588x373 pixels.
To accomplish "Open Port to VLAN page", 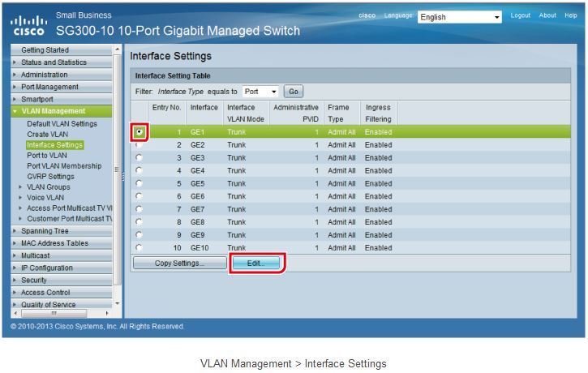I will point(47,156).
